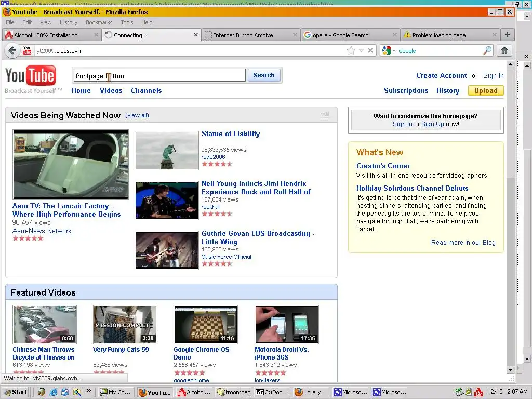Image resolution: width=532 pixels, height=399 pixels.
Task: Click the page scrollbar down arrow
Action: pyautogui.click(x=510, y=369)
